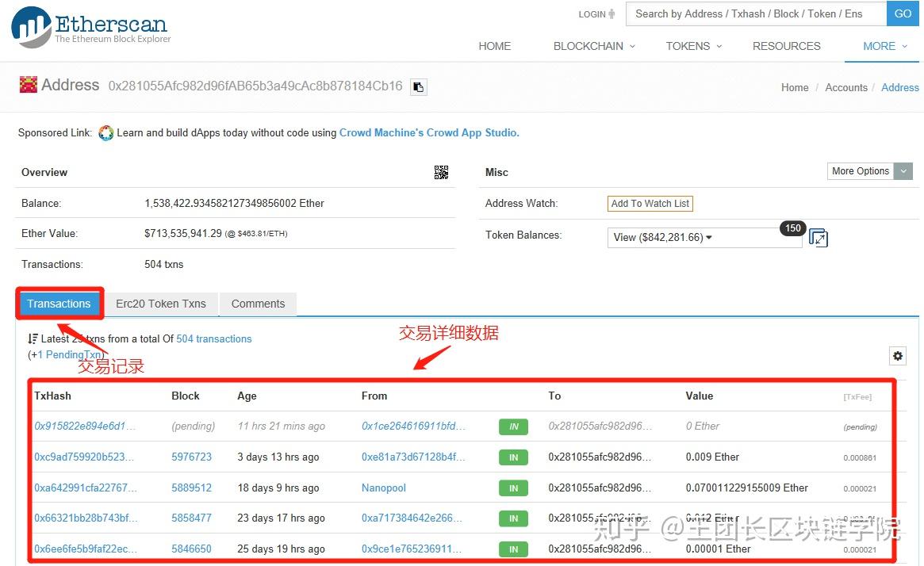Open sender 0xe81a73d67128b4f address

click(413, 457)
